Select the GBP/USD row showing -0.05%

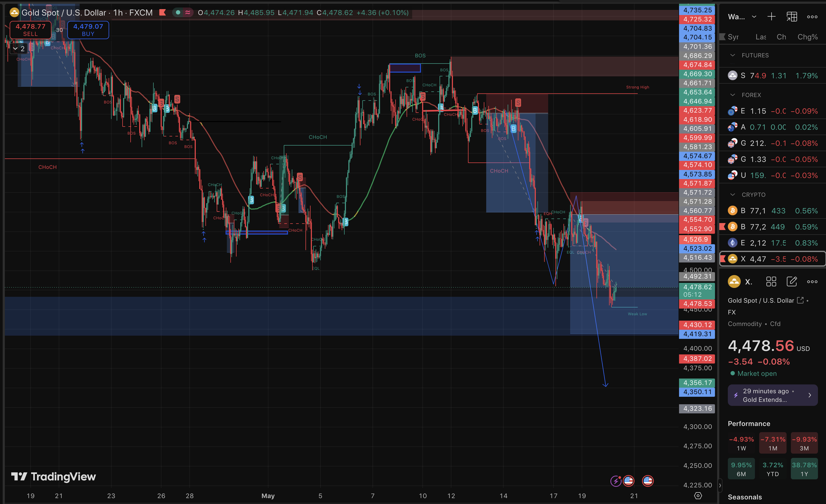[x=772, y=159]
